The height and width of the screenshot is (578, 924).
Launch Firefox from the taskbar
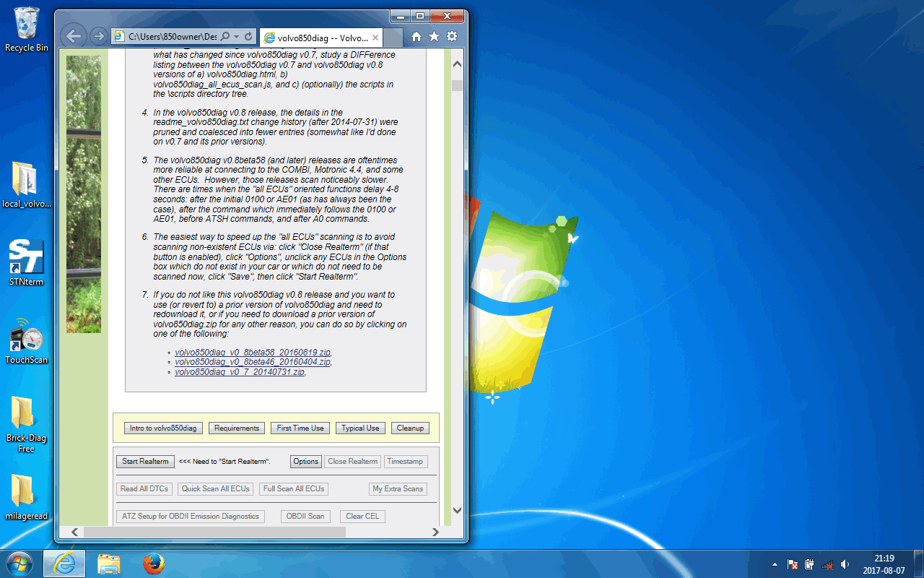(153, 564)
